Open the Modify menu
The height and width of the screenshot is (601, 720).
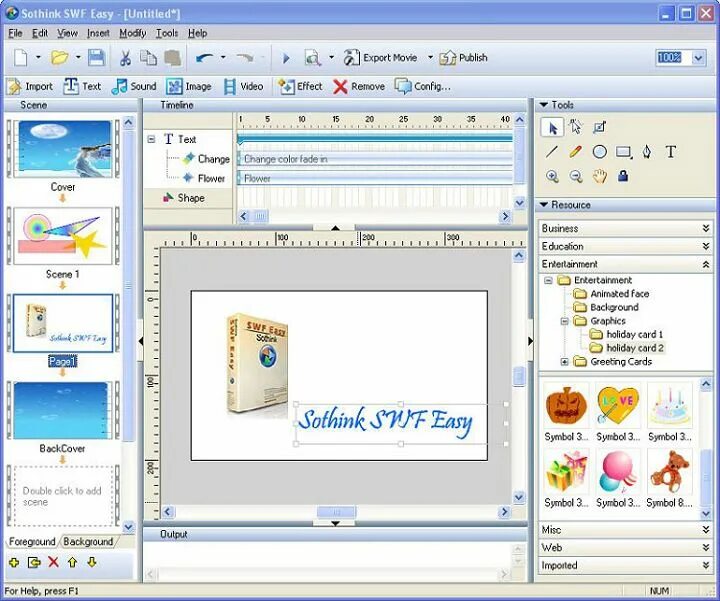[133, 33]
